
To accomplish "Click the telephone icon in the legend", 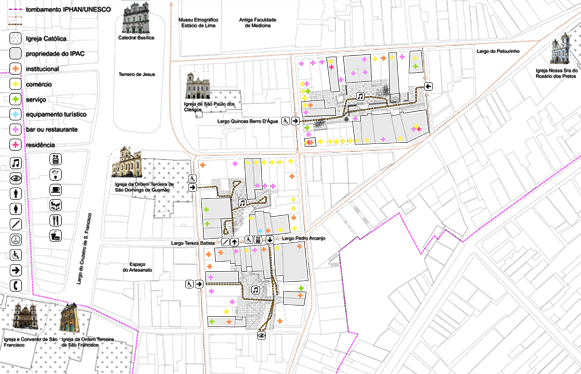I will pos(16,285).
